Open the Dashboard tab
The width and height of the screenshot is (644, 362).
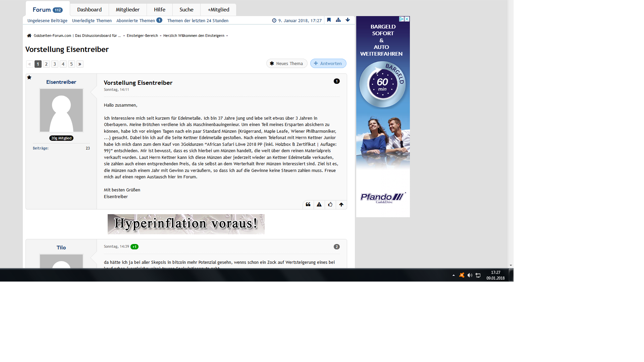tap(89, 10)
